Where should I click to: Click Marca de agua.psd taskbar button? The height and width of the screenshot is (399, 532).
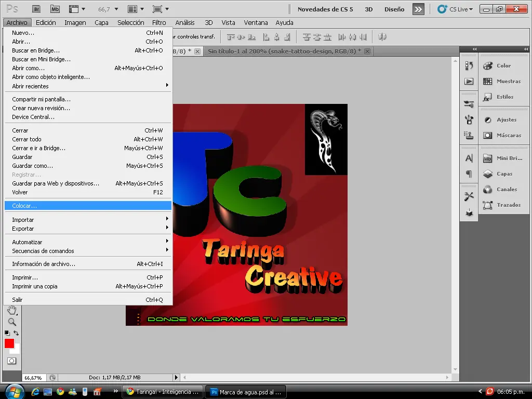(x=246, y=392)
